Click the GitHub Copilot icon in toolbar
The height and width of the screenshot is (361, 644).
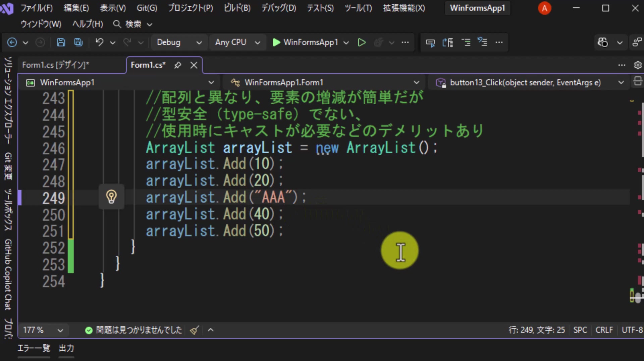pos(603,42)
